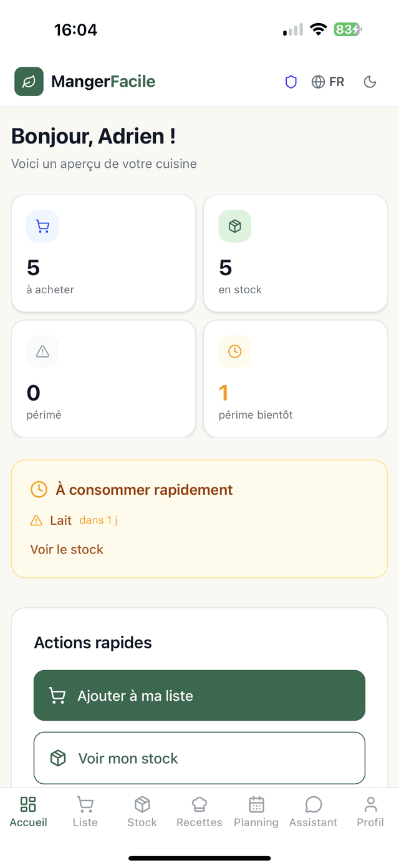This screenshot has width=399, height=868.
Task: Open the FR language selector
Action: 328,82
